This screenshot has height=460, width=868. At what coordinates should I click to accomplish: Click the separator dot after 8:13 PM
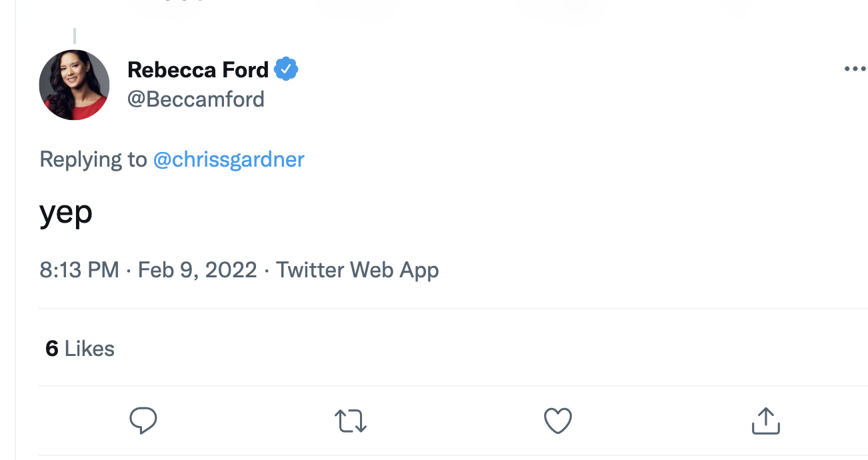(x=129, y=270)
